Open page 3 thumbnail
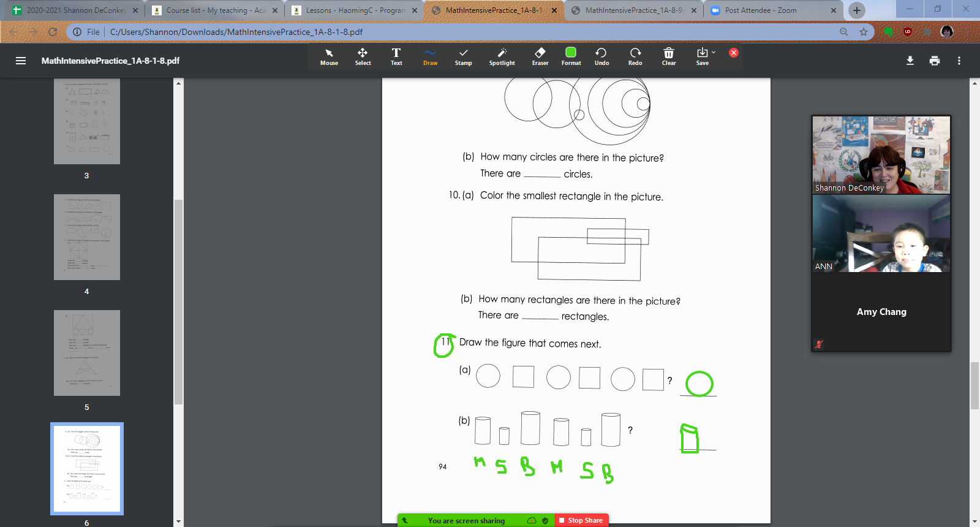980x527 pixels. pos(87,121)
